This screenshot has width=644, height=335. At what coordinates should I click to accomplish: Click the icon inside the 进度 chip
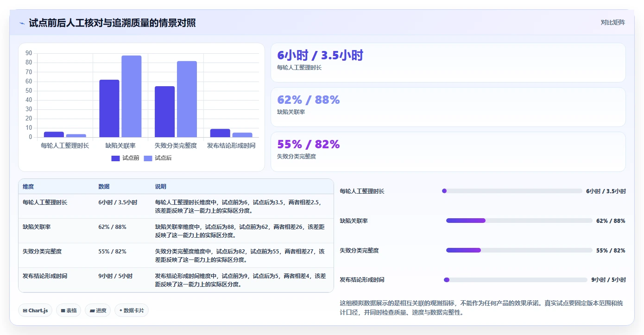tap(92, 310)
